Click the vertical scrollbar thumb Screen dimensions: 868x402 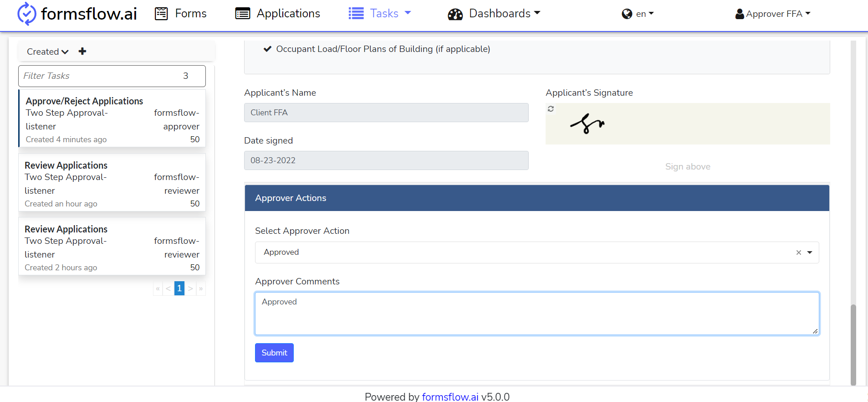pos(853,345)
